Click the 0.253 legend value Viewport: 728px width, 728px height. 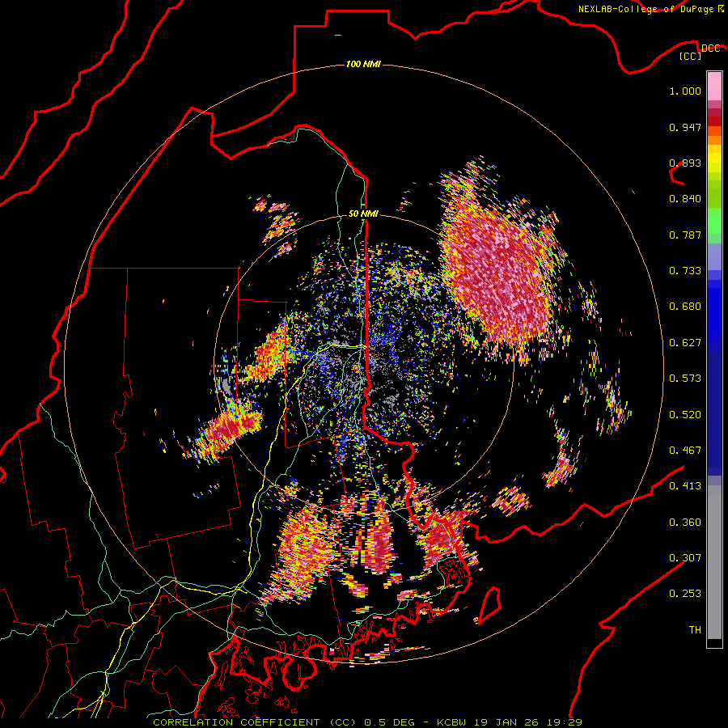(685, 594)
